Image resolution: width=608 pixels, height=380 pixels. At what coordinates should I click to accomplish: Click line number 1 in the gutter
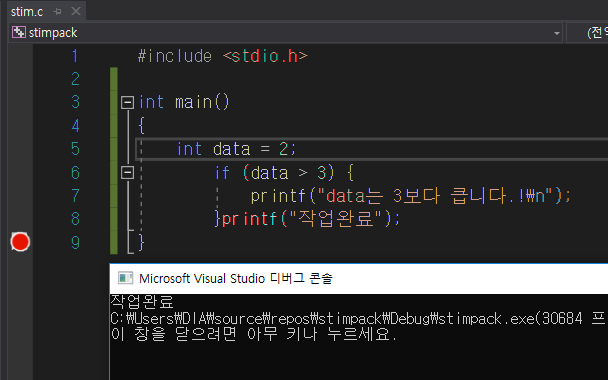(x=75, y=56)
